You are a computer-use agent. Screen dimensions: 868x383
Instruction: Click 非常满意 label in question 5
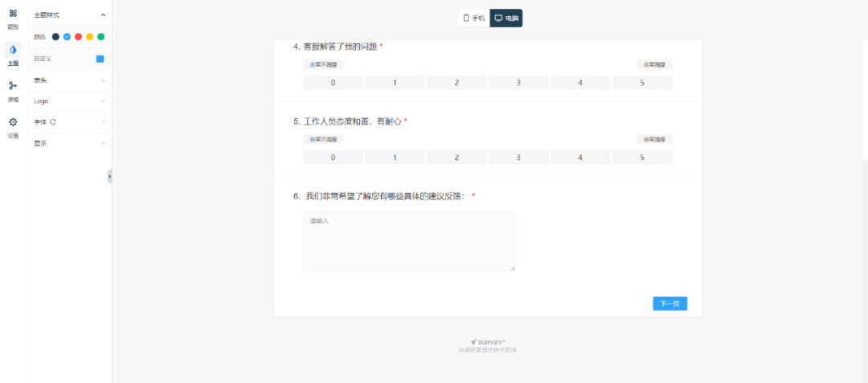point(654,140)
